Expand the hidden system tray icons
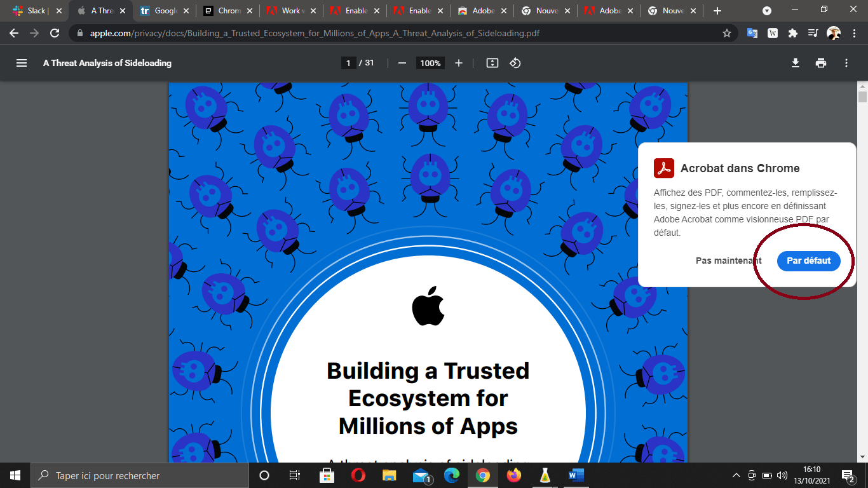This screenshot has width=868, height=488. tap(736, 475)
